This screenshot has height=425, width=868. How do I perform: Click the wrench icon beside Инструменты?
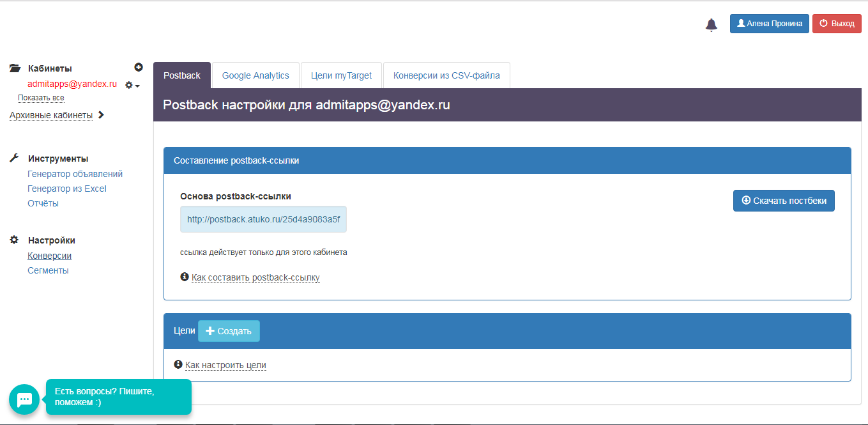14,158
